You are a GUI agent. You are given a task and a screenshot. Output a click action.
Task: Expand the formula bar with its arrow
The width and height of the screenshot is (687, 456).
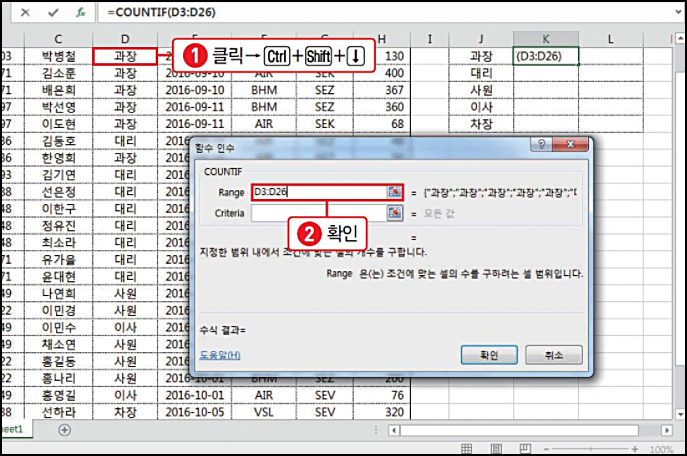pyautogui.click(x=678, y=12)
